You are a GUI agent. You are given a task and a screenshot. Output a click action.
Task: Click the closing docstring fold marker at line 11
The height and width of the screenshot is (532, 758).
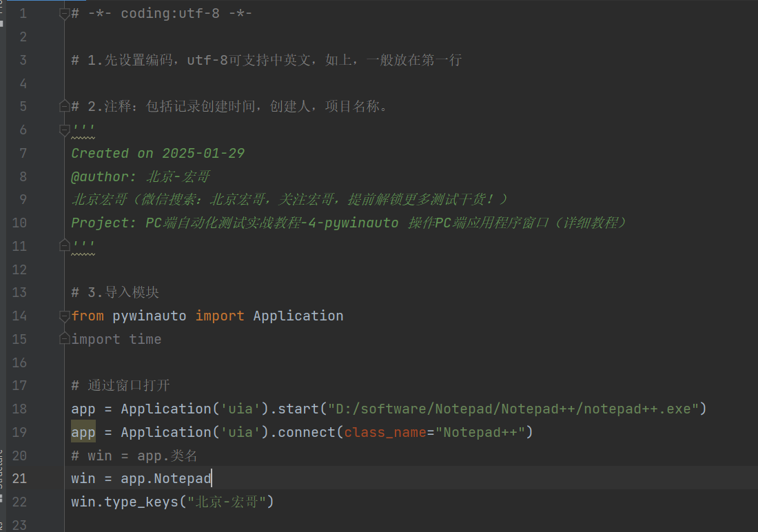[x=64, y=246]
